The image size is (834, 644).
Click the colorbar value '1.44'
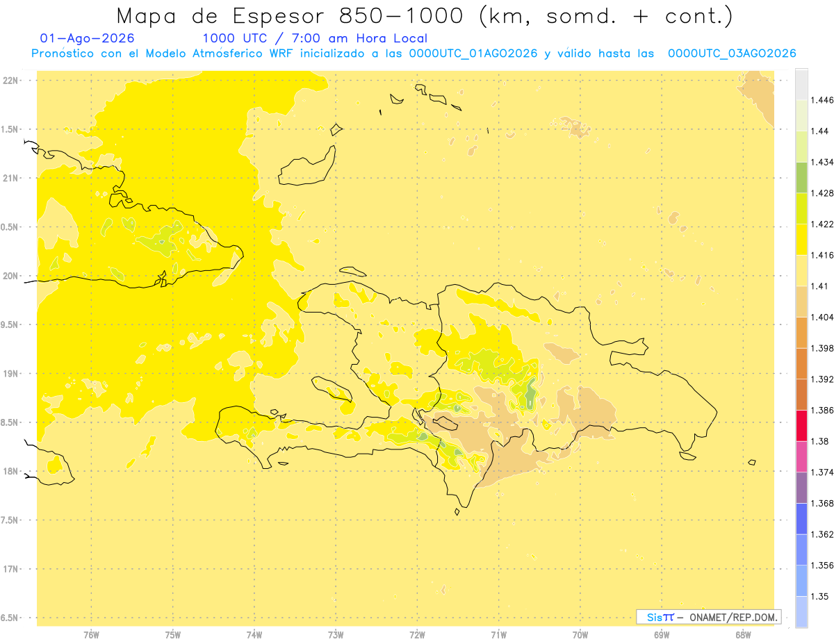coord(819,131)
